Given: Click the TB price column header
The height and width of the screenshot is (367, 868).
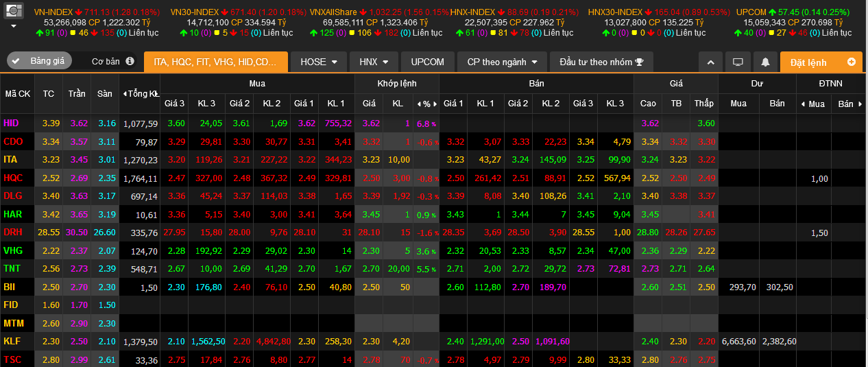Looking at the screenshot, I should (x=677, y=104).
